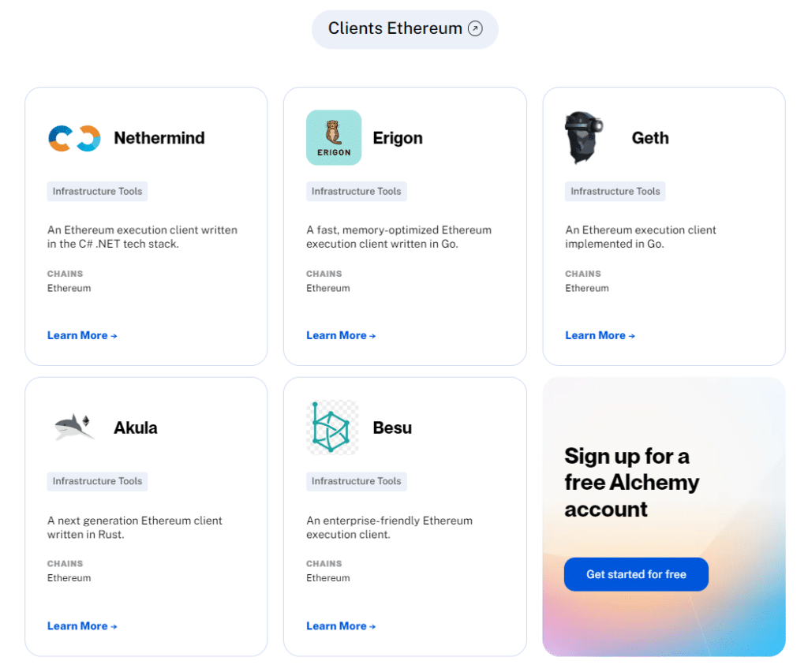The height and width of the screenshot is (672, 808).
Task: Open Learn More for Nethermind
Action: [x=82, y=336]
